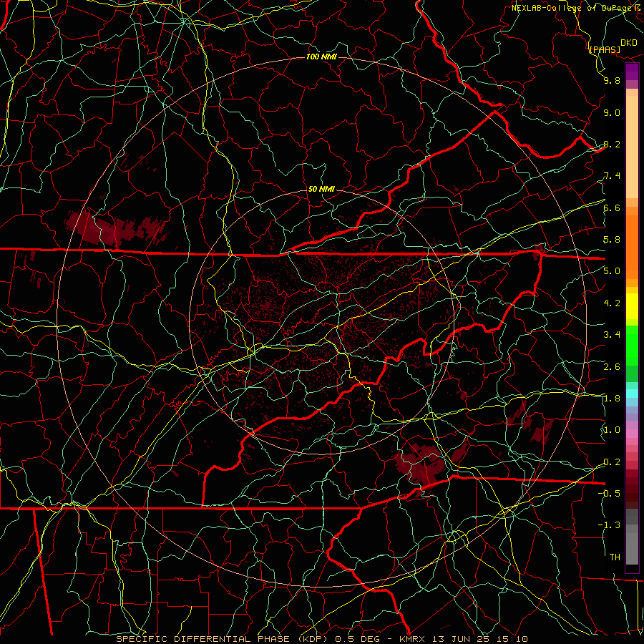Click the 5.8 legend value
644x644 pixels.
point(612,240)
